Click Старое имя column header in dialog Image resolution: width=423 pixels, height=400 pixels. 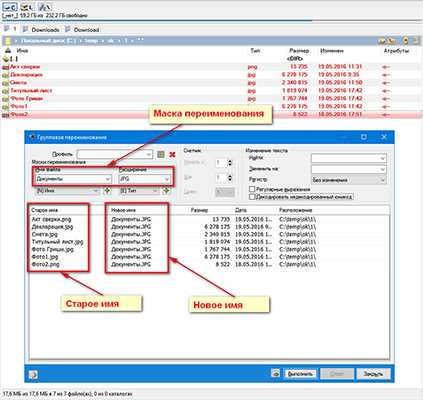click(x=44, y=210)
